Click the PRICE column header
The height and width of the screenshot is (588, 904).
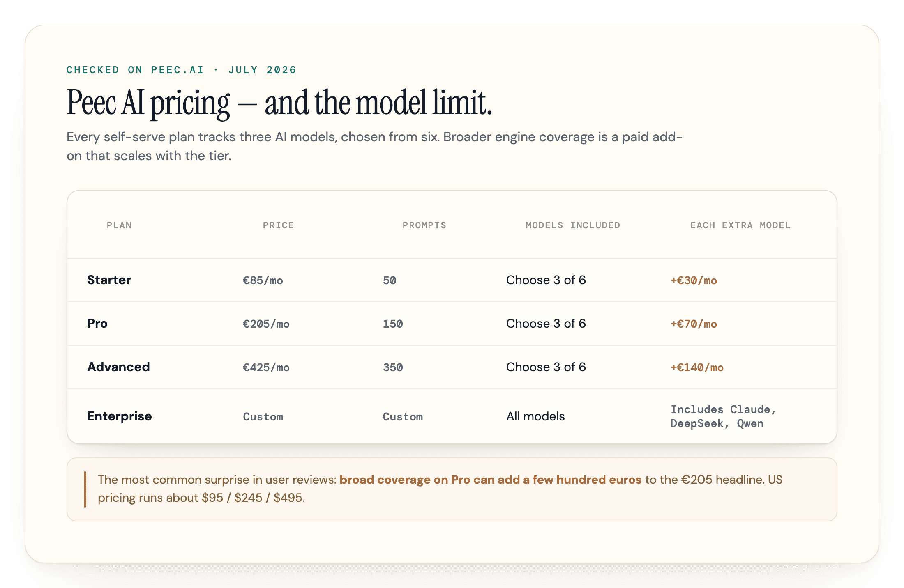pos(278,225)
